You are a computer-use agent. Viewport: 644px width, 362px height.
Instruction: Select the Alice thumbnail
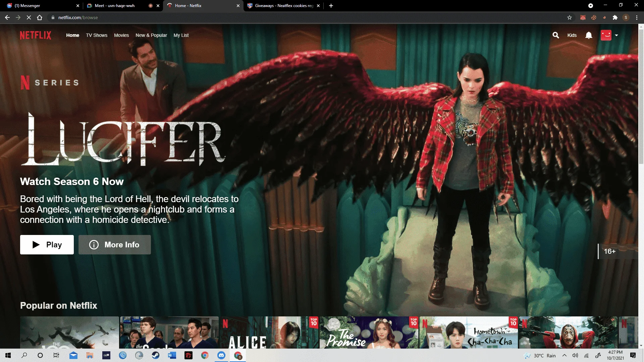[269, 333]
